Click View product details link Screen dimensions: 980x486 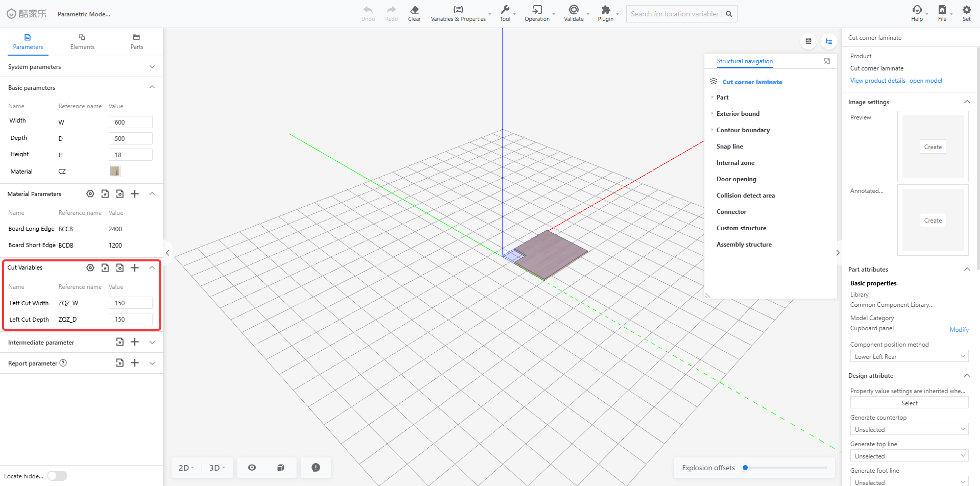[878, 81]
